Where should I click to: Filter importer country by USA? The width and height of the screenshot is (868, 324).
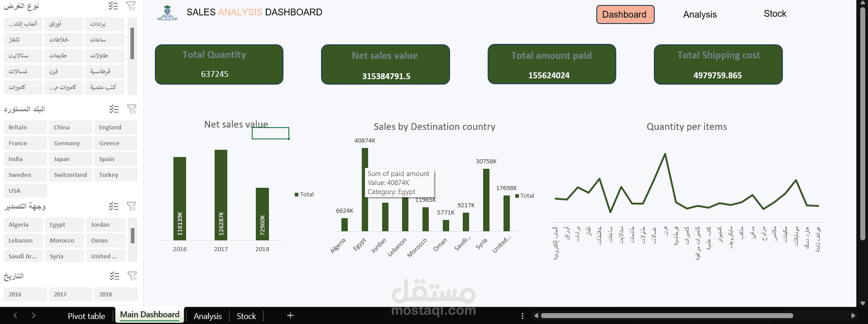[x=25, y=191]
